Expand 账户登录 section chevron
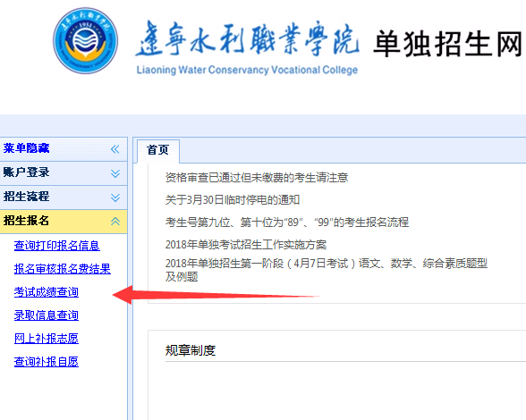Screen dimensions: 526x420 pyautogui.click(x=115, y=173)
